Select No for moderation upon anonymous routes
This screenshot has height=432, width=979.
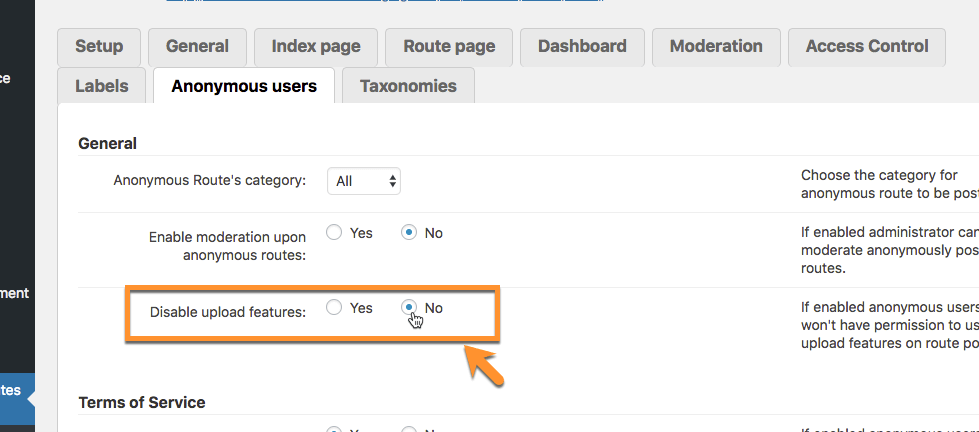(409, 233)
